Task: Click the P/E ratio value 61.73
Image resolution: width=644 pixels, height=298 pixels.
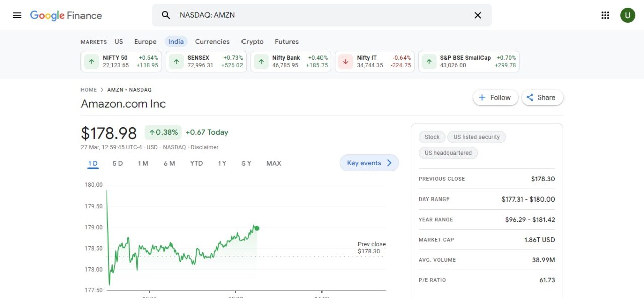Action: 547,280
